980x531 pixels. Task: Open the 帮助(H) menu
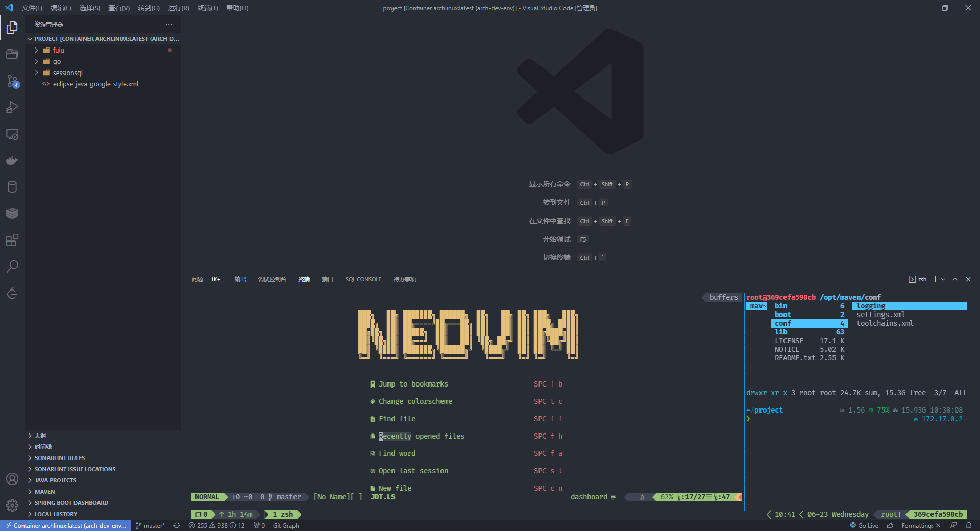[x=237, y=8]
